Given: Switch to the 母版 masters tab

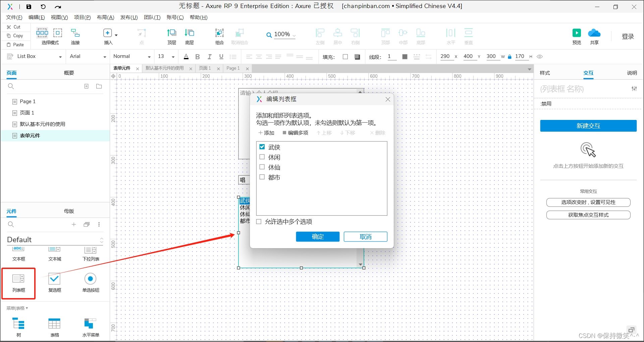Looking at the screenshot, I should [x=69, y=211].
